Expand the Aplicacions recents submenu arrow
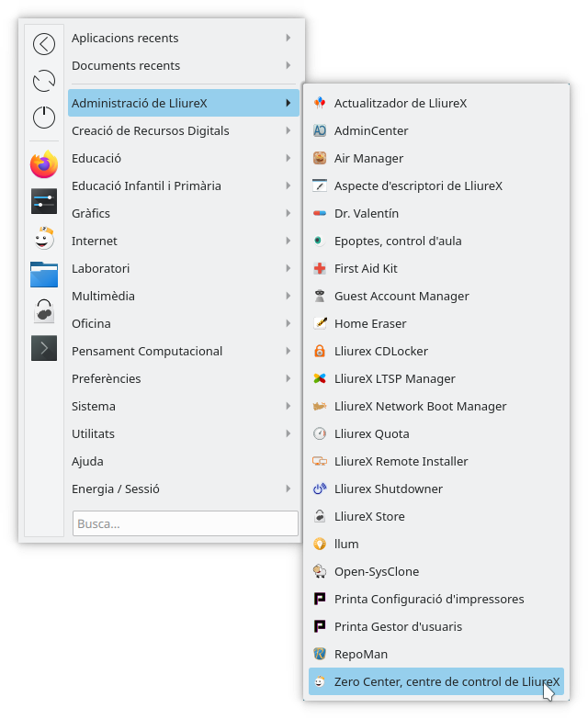Image resolution: width=588 pixels, height=719 pixels. click(288, 39)
